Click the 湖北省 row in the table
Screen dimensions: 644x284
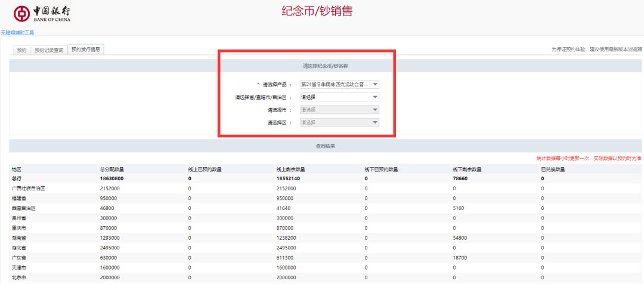(326, 248)
